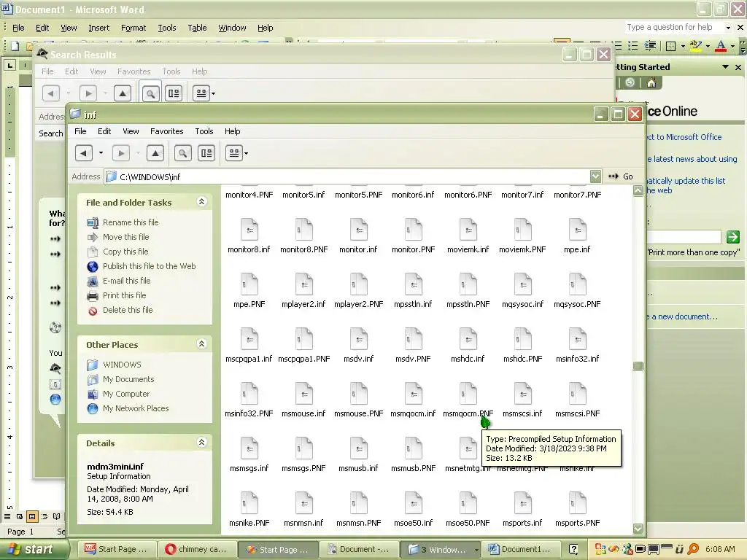Click Word highlight button
The height and width of the screenshot is (560, 747).
[x=695, y=46]
